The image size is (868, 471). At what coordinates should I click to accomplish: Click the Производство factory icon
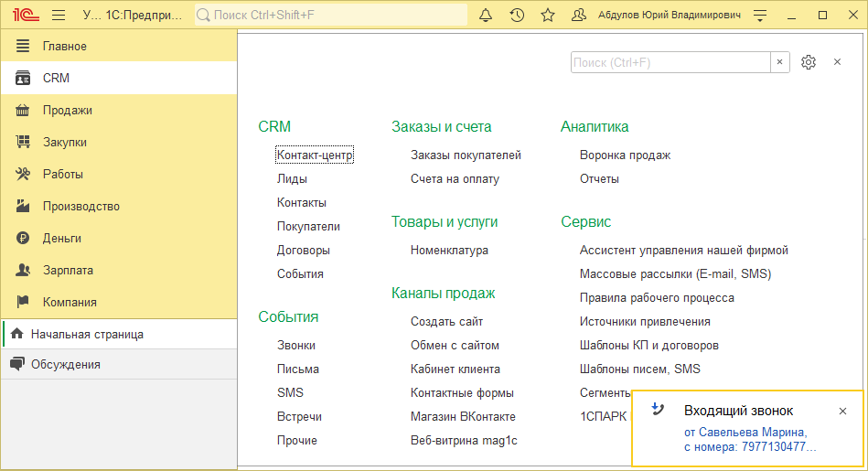click(23, 206)
